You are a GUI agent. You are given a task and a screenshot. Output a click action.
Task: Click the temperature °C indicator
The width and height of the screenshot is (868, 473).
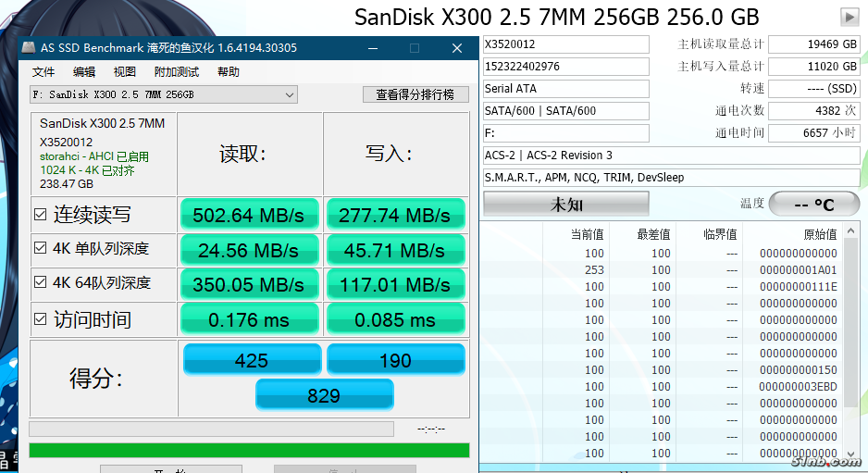tap(813, 204)
